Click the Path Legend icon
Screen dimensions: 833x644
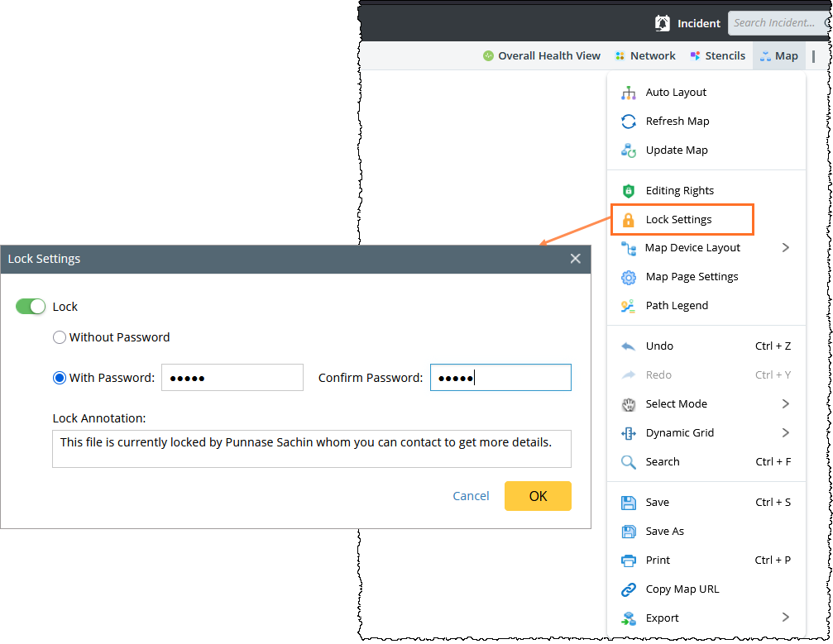[629, 306]
